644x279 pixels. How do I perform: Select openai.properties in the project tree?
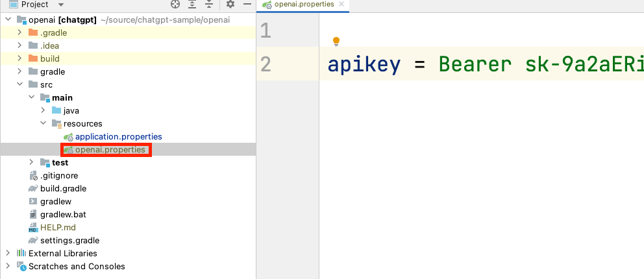[x=110, y=150]
